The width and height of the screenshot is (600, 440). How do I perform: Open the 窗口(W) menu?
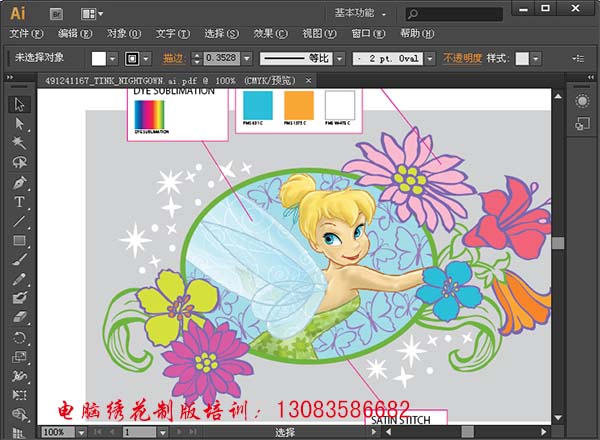coord(368,34)
